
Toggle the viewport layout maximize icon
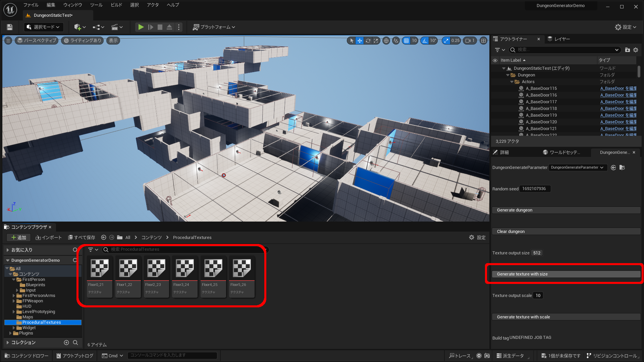483,41
